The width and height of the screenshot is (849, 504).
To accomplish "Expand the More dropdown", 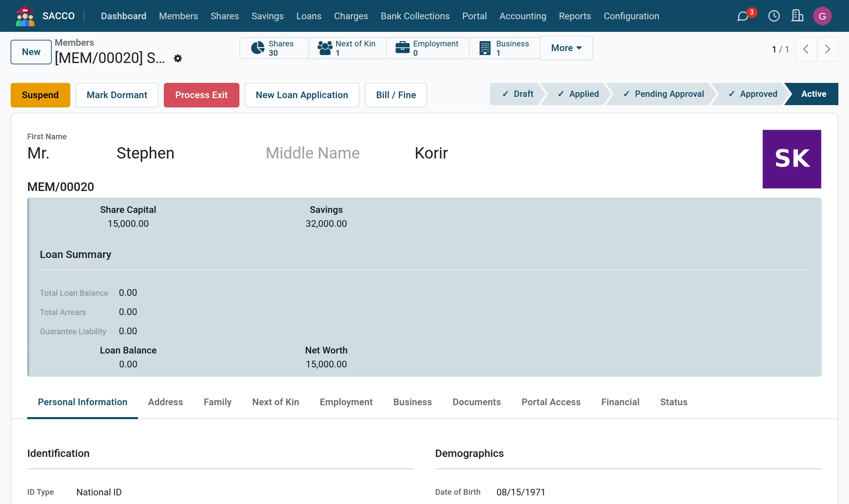I will click(566, 48).
